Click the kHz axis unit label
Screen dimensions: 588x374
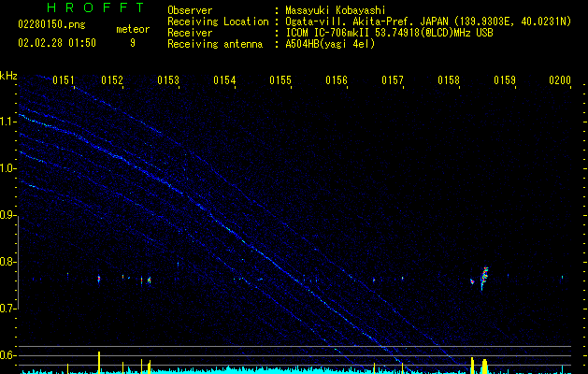tap(8, 76)
